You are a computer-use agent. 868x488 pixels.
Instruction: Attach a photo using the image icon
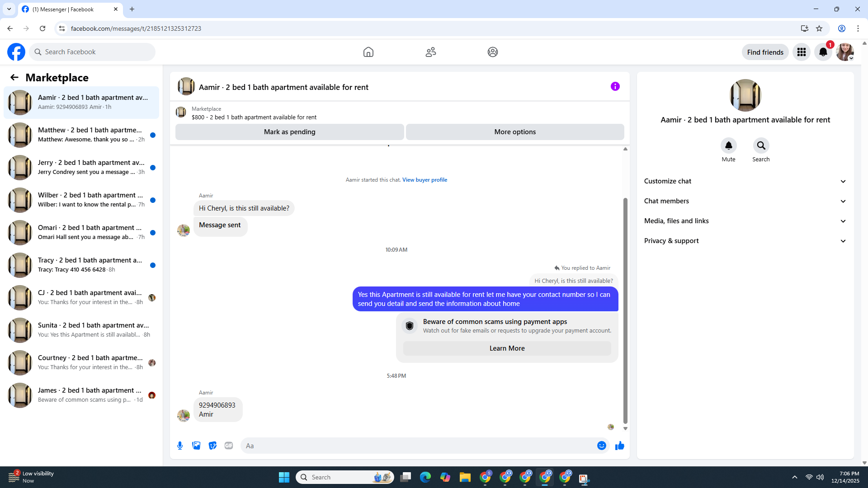tap(196, 446)
